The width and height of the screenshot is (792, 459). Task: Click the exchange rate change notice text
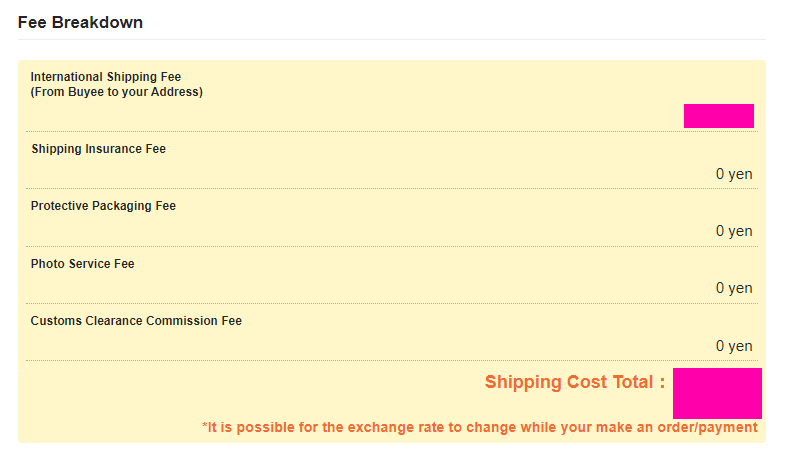(480, 428)
